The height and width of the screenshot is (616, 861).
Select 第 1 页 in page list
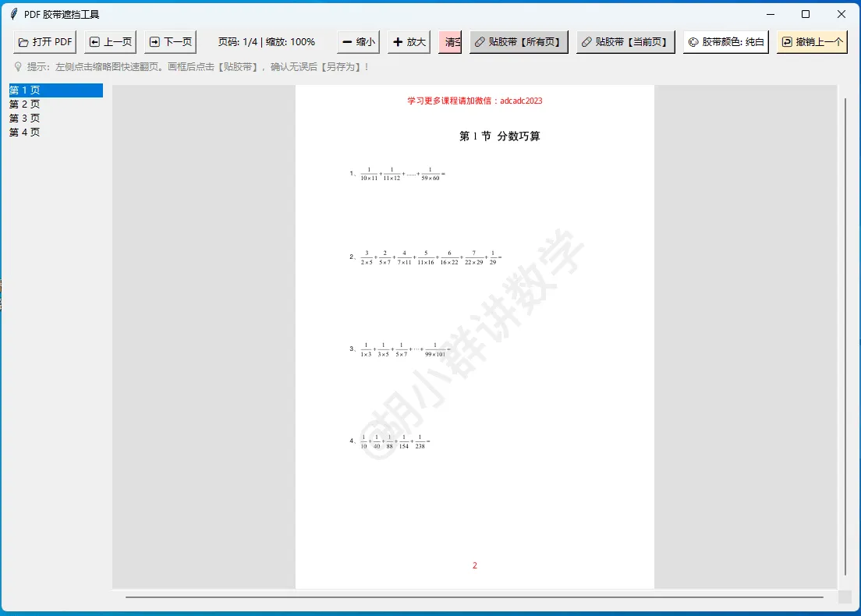pyautogui.click(x=55, y=90)
